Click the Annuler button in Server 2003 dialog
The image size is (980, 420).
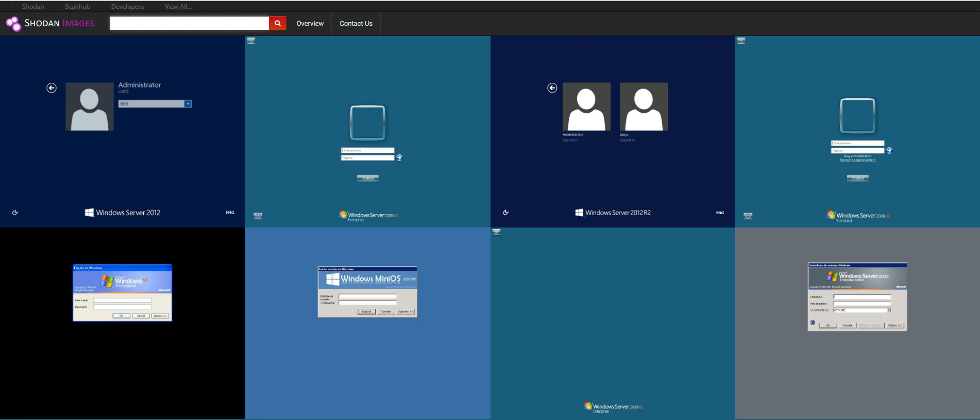pos(847,325)
